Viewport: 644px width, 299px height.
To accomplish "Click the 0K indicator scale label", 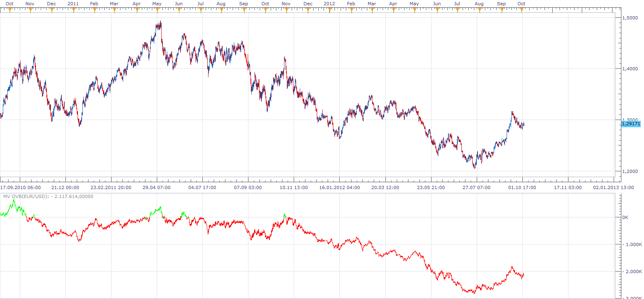I will pyautogui.click(x=625, y=217).
